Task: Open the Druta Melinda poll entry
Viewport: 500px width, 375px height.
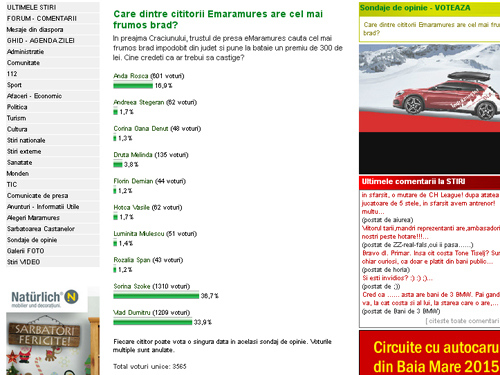Action: (133, 155)
